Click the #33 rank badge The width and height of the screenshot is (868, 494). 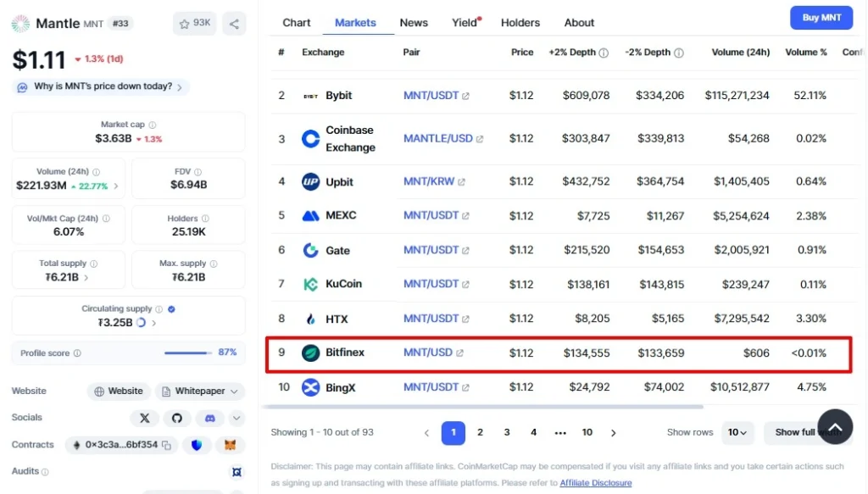click(120, 24)
